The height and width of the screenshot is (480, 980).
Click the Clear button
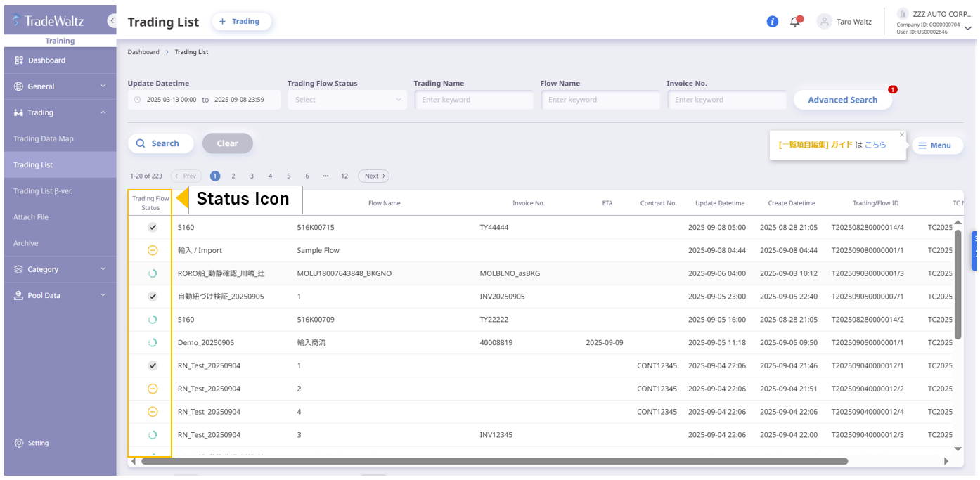coord(228,143)
